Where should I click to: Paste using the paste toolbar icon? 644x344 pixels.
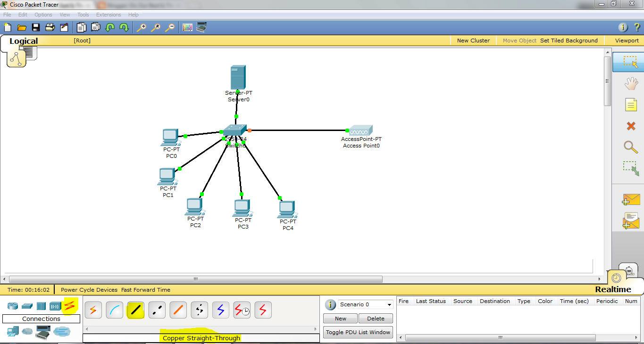click(x=96, y=27)
